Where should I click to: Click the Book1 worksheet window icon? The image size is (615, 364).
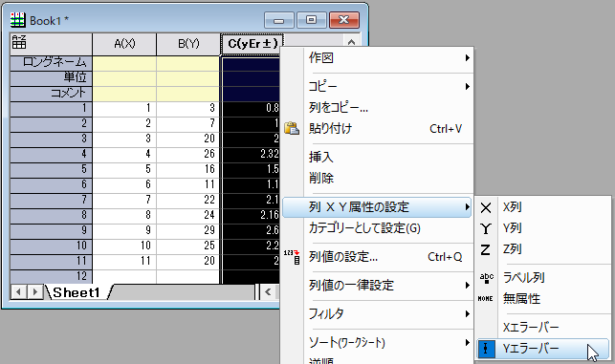[x=18, y=20]
